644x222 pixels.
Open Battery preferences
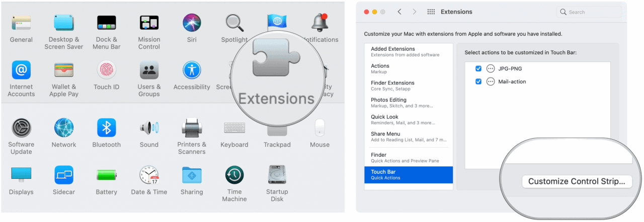(x=107, y=176)
